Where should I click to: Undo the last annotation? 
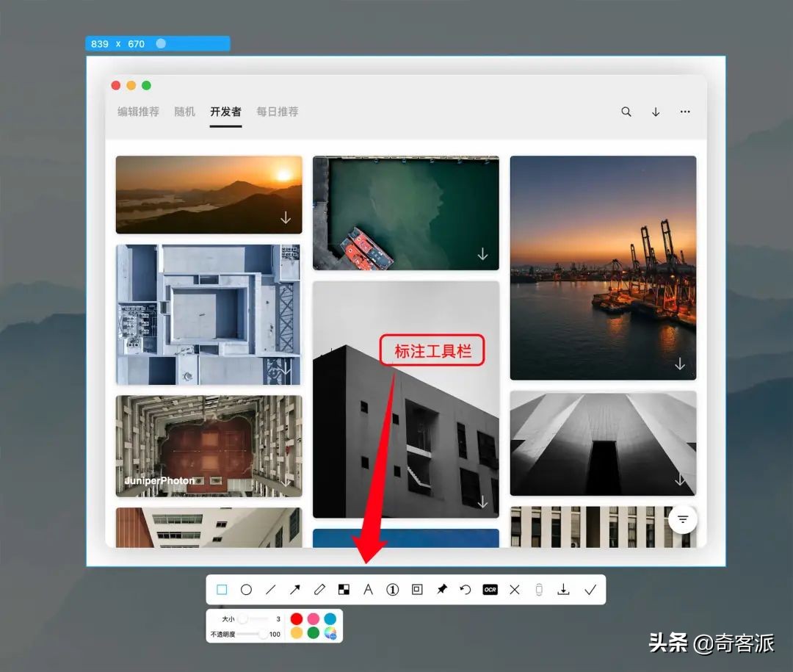click(x=465, y=589)
